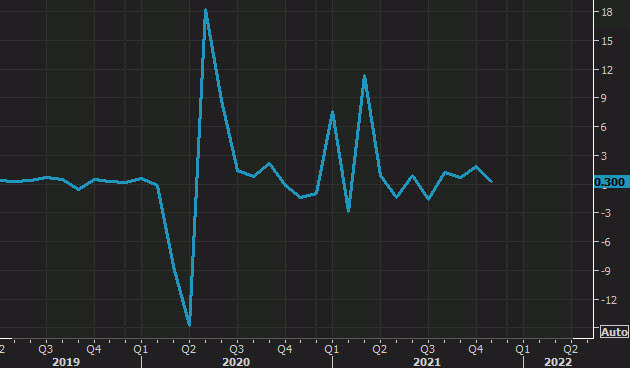Click the Q2 label above 2022
Viewport: 630px width, 368px height.
pyautogui.click(x=571, y=349)
